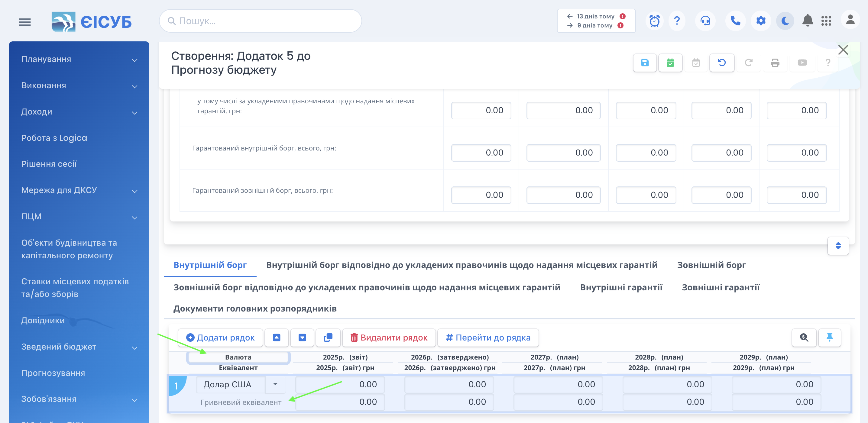Screen dimensions: 868x423
Task: Move row down with arrow button
Action: pyautogui.click(x=302, y=337)
